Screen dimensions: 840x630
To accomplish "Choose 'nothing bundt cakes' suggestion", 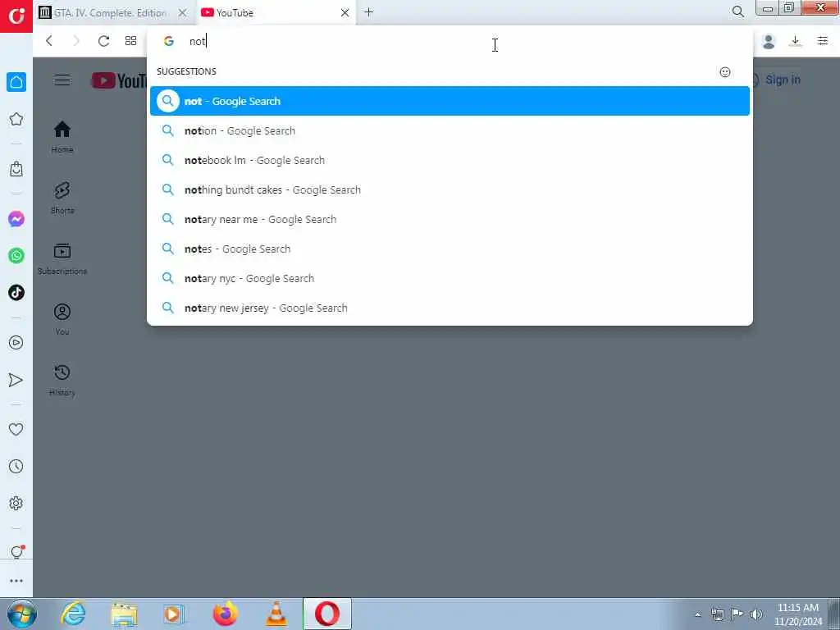I will click(x=450, y=189).
